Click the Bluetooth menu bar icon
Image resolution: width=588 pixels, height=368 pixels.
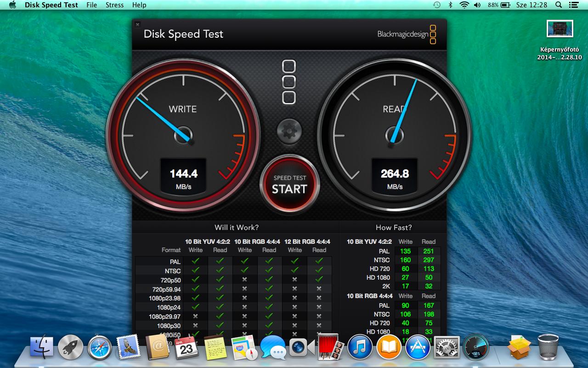451,5
